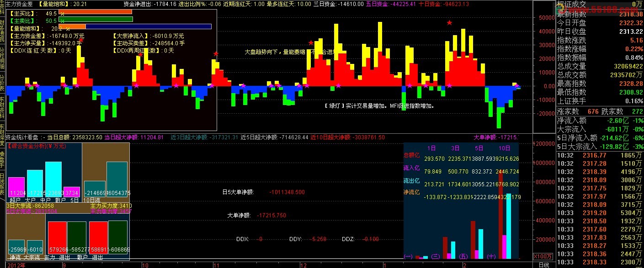The width and height of the screenshot is (644, 268).
Task: Select the 东财资料 sidebar tab
Action: 2,108
